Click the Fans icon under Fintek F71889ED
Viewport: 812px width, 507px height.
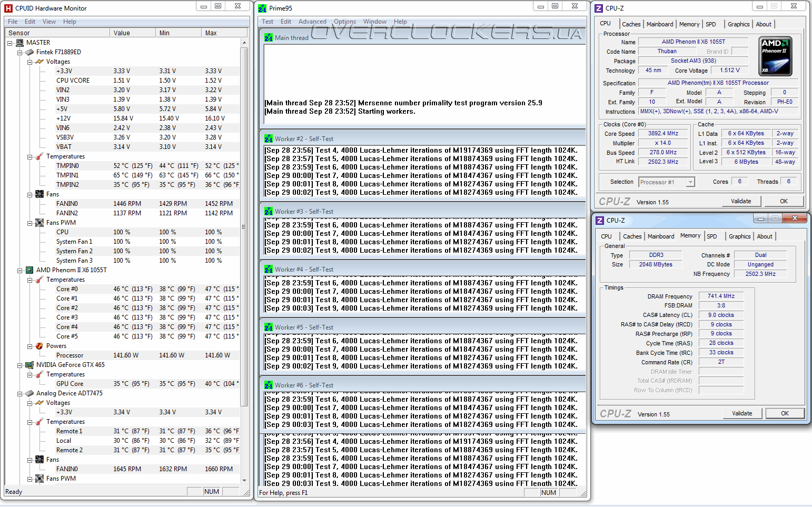(39, 194)
